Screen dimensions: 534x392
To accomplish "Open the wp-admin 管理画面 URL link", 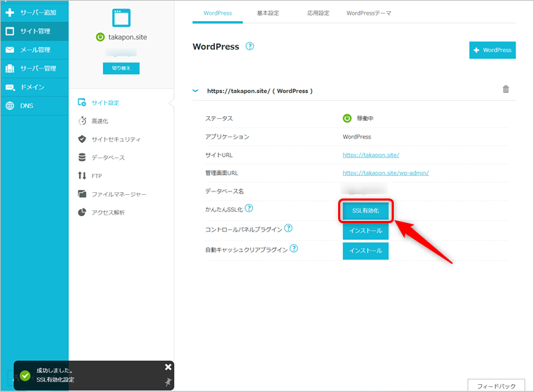I will 385,172.
